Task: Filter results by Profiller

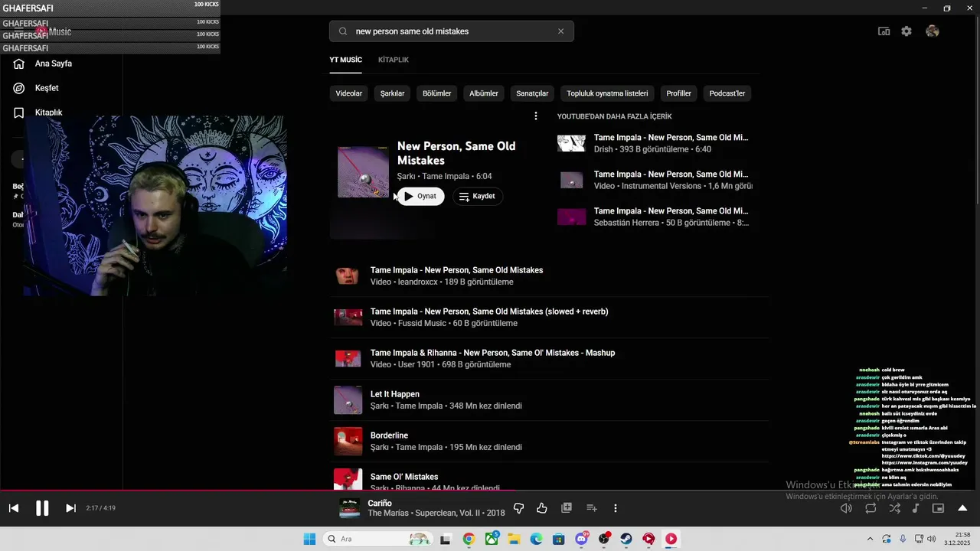Action: 678,93
